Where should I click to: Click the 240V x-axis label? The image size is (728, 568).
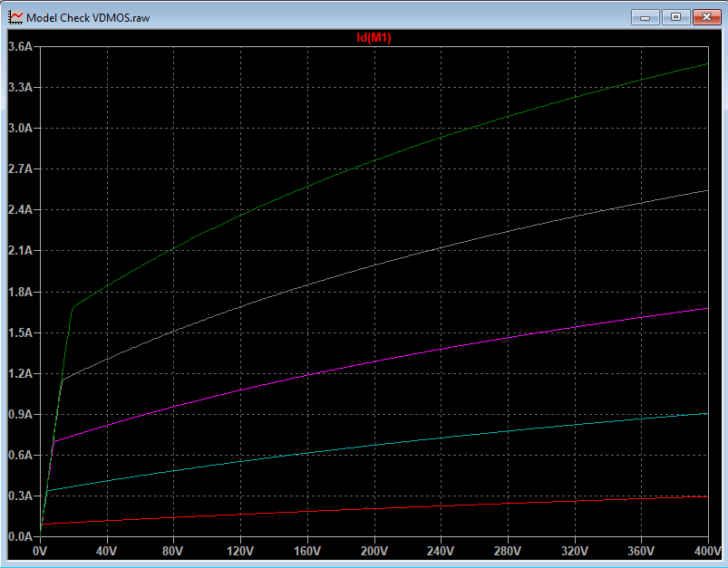[x=440, y=551]
